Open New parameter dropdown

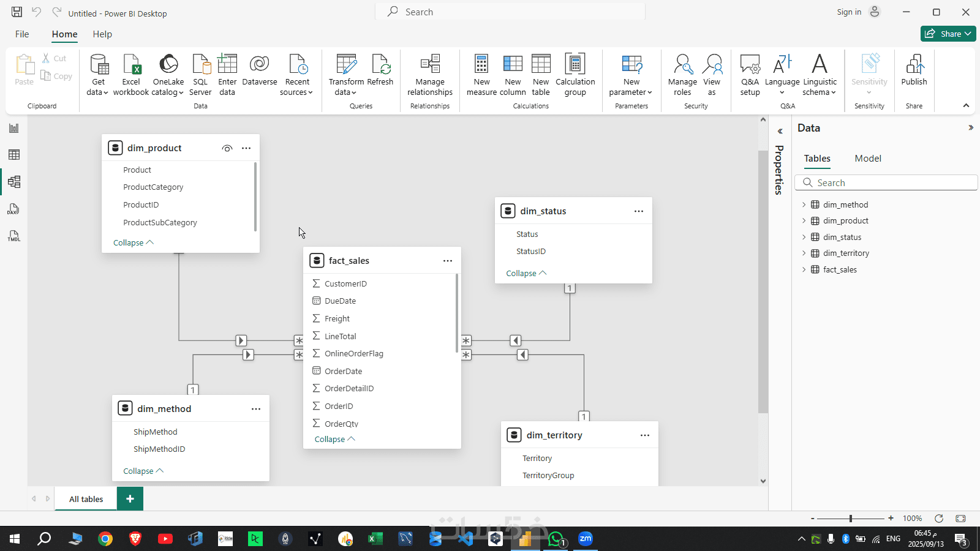(631, 75)
